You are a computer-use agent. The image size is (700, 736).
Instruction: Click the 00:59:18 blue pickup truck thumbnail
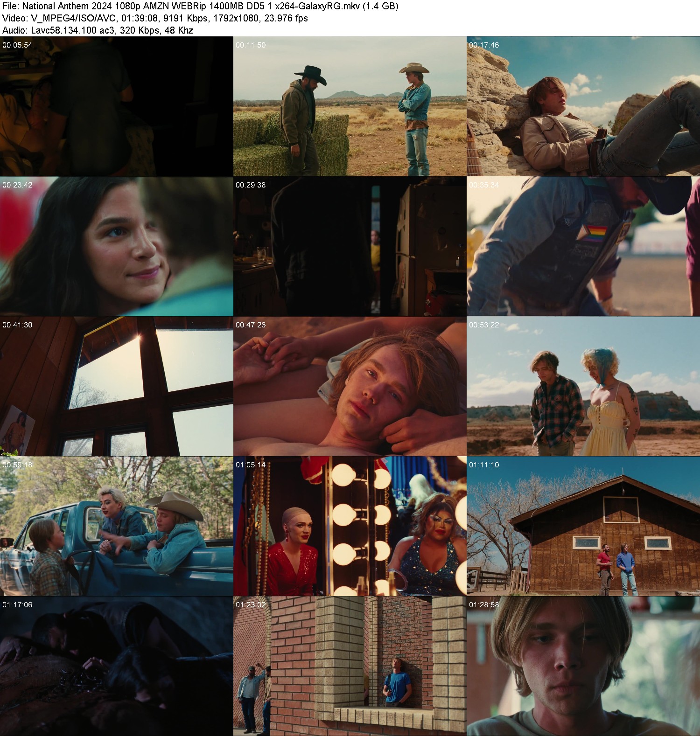click(x=117, y=526)
